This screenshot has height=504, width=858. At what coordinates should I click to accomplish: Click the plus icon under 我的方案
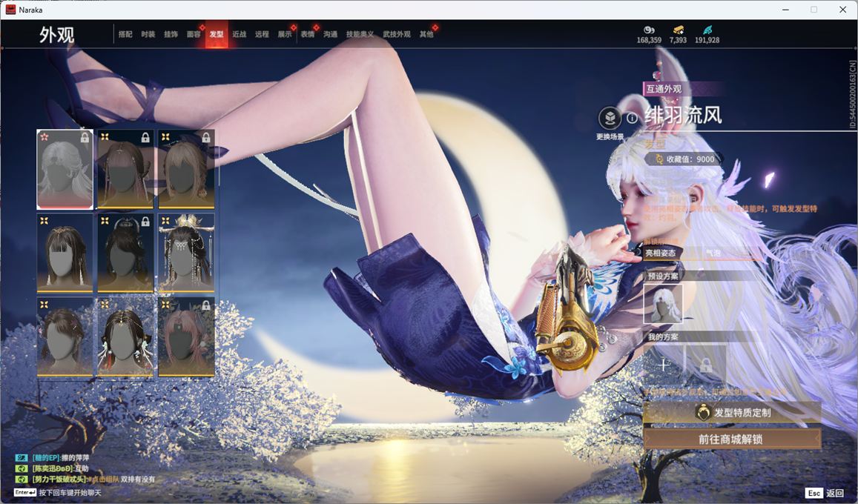point(663,365)
